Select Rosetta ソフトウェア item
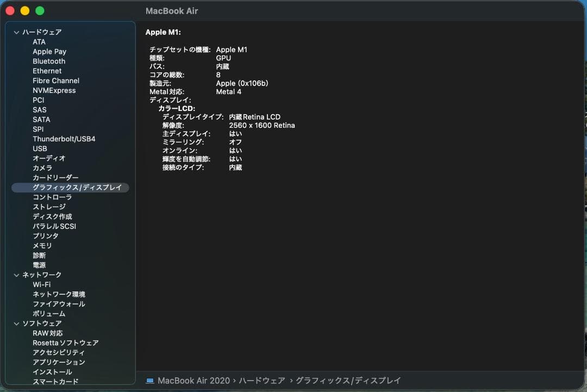This screenshot has height=392, width=587. [65, 343]
